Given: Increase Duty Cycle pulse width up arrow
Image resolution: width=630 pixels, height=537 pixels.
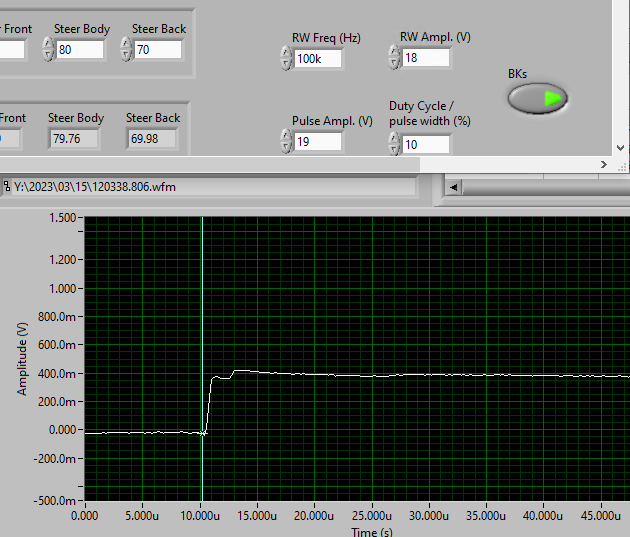Looking at the screenshot, I should point(393,138).
